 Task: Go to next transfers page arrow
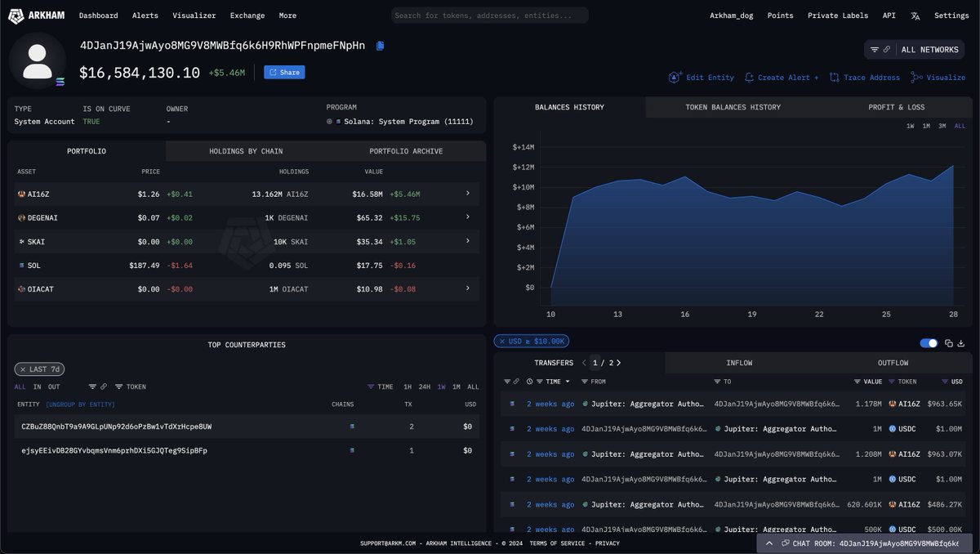619,363
